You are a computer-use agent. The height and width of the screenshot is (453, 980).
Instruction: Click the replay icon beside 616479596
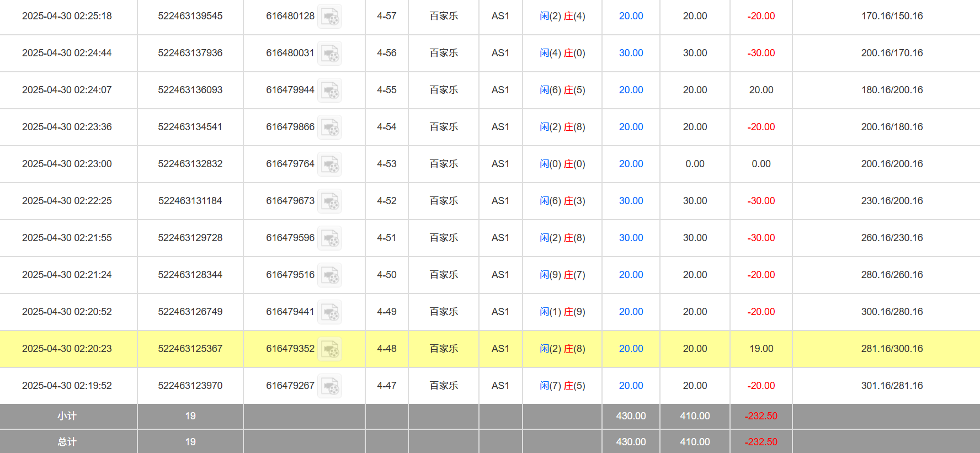[330, 238]
